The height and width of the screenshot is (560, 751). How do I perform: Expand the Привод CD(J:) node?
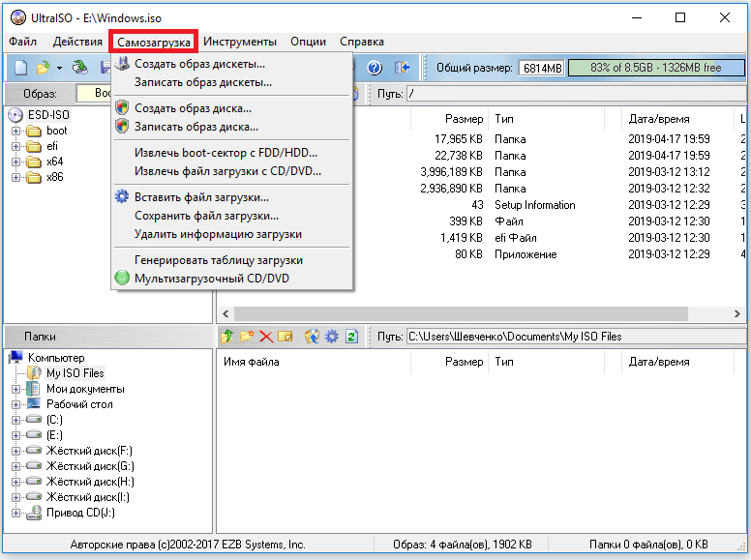tap(15, 514)
